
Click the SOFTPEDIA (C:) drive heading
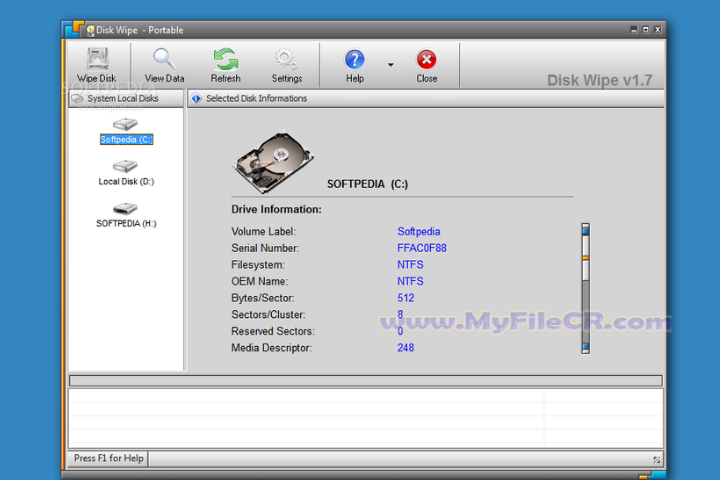367,184
